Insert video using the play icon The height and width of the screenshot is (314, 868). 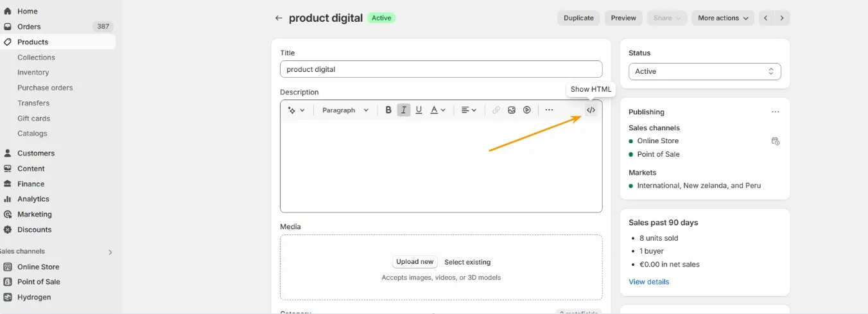pyautogui.click(x=527, y=110)
